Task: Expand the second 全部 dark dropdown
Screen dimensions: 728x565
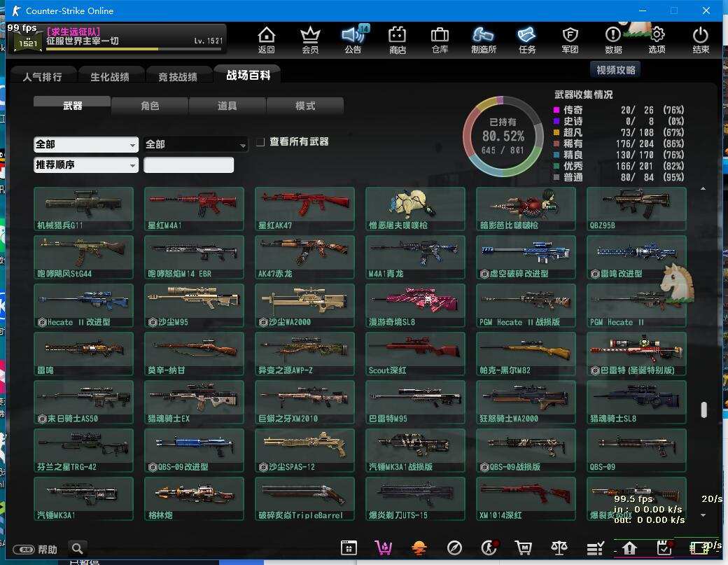Action: pos(195,144)
